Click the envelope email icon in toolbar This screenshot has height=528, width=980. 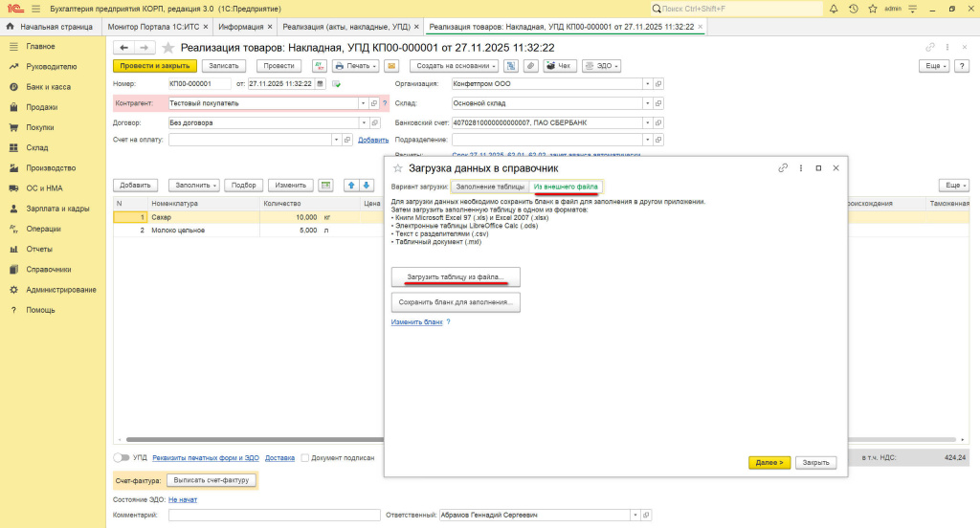390,66
